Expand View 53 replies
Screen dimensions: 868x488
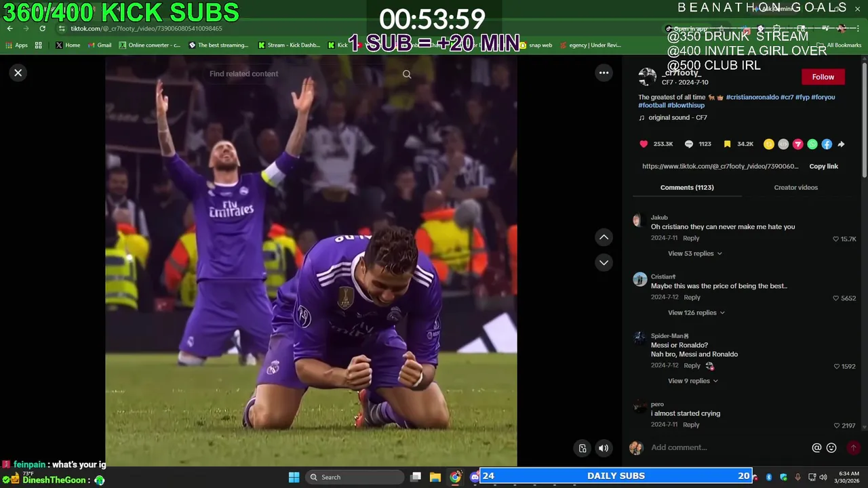[694, 253]
